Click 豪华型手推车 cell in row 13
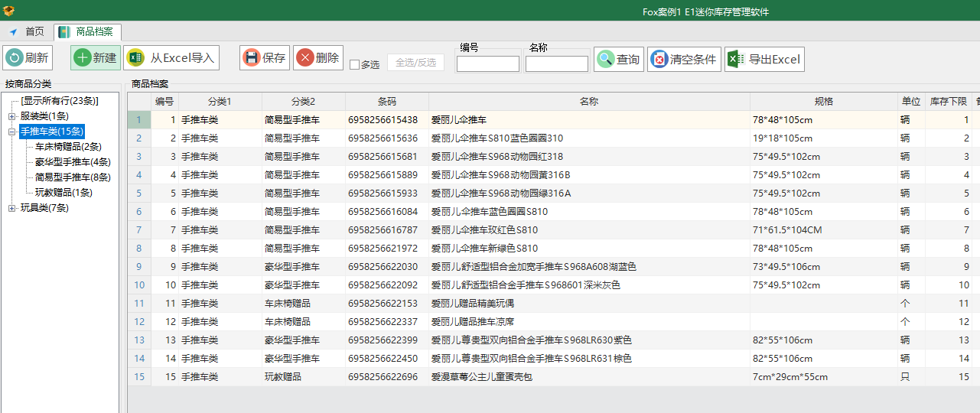This screenshot has height=413, width=980. point(304,340)
